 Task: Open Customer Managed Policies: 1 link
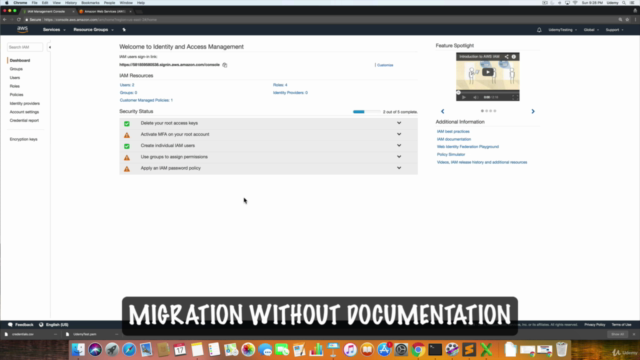click(x=146, y=100)
